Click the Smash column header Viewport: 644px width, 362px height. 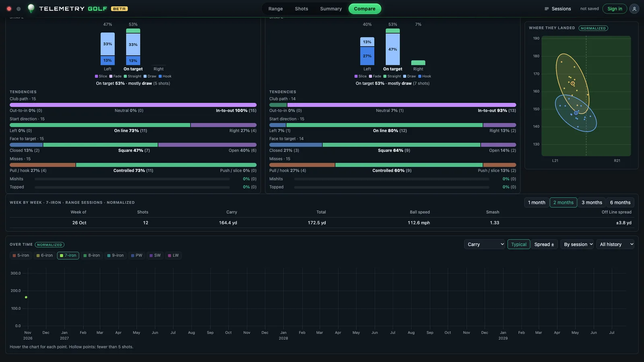click(493, 212)
